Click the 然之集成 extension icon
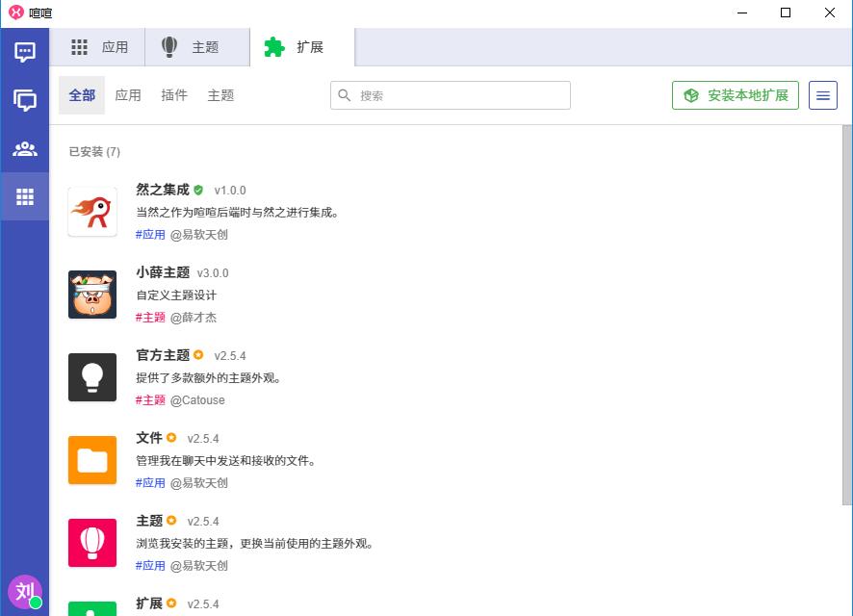The height and width of the screenshot is (616, 853). 92,212
